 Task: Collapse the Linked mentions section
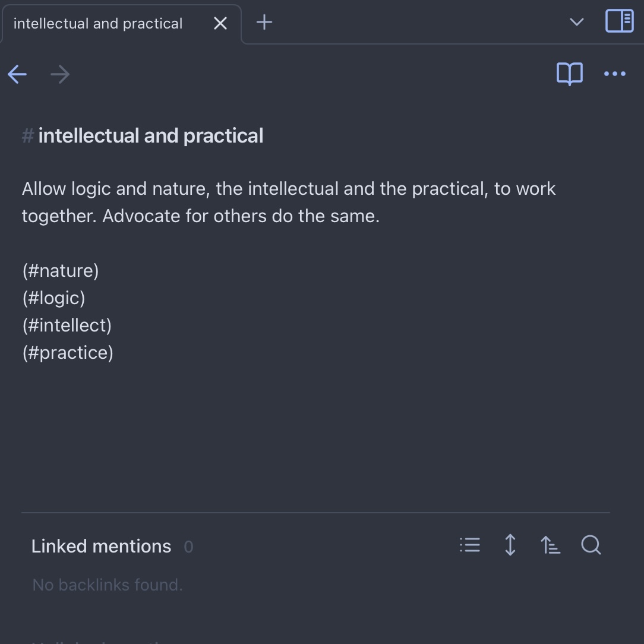click(101, 546)
